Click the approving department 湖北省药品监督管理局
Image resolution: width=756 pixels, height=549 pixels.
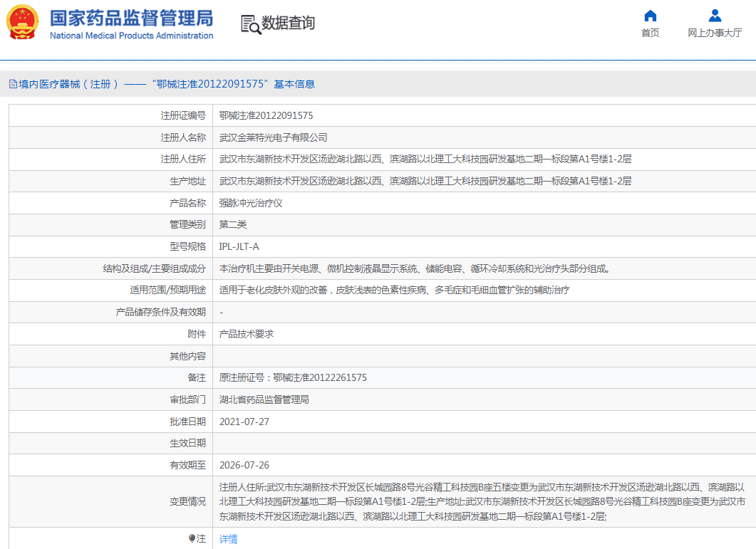tap(264, 399)
